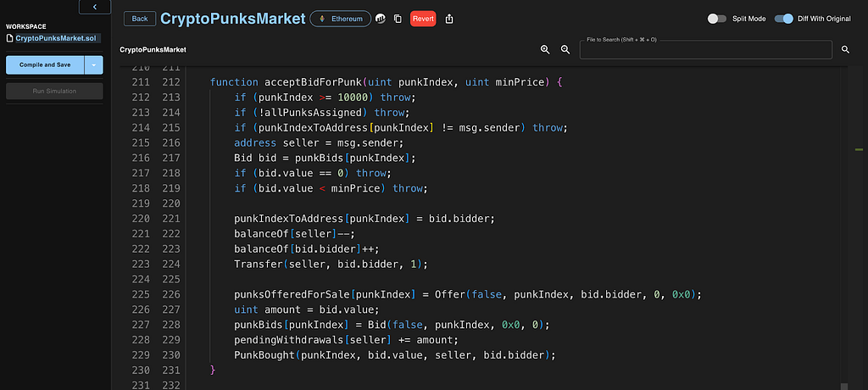Viewport: 868px width, 390px height.
Task: Collapse the sidebar with the left chevron
Action: (x=95, y=7)
